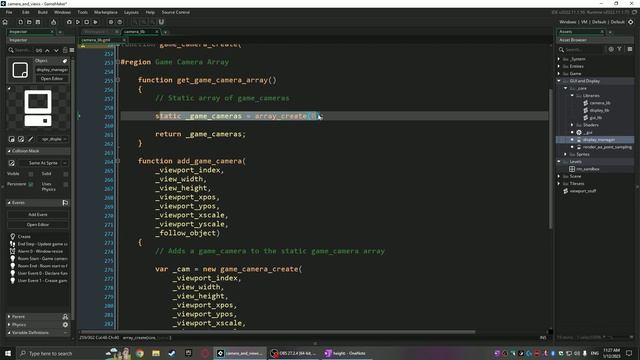Go to next search result arrow
640x360 pixels.
[x=56, y=50]
